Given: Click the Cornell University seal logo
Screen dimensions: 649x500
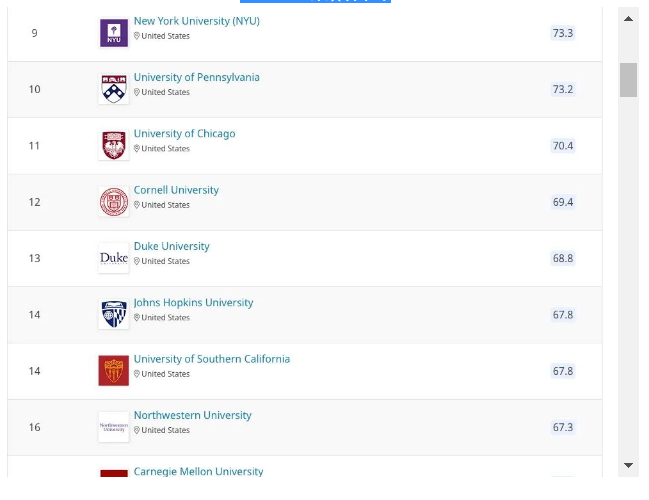Looking at the screenshot, I should point(114,202).
